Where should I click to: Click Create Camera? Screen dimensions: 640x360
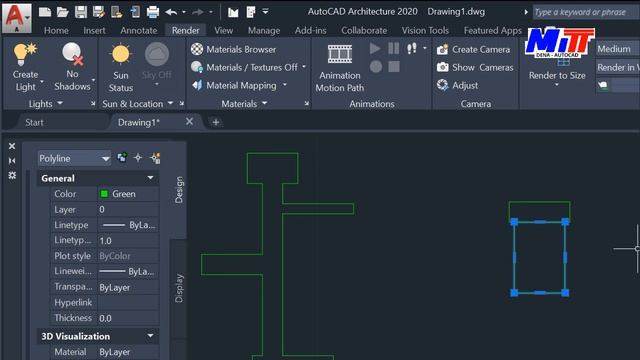pos(473,49)
